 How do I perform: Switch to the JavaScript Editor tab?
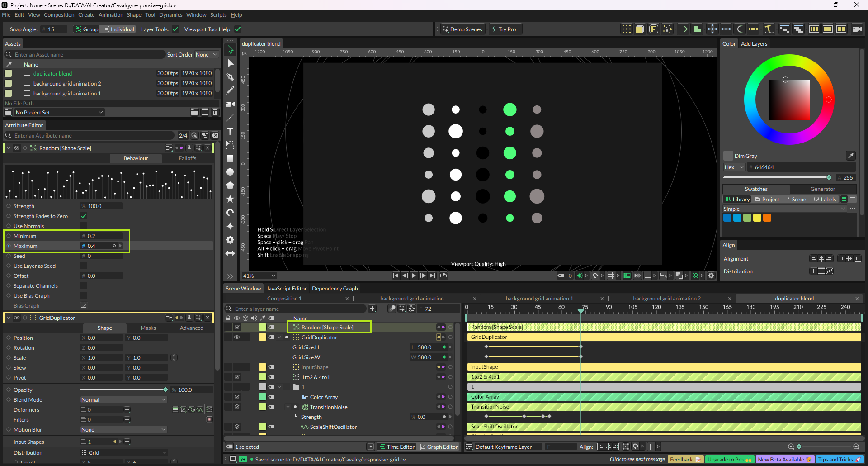pos(286,289)
